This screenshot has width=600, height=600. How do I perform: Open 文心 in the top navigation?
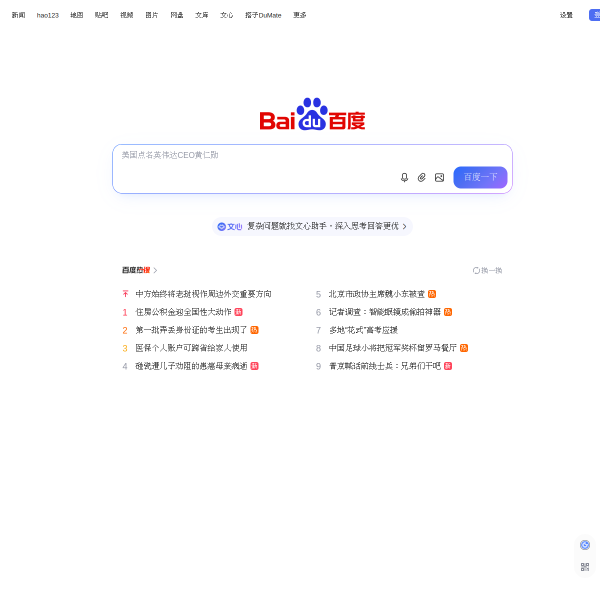pyautogui.click(x=227, y=15)
